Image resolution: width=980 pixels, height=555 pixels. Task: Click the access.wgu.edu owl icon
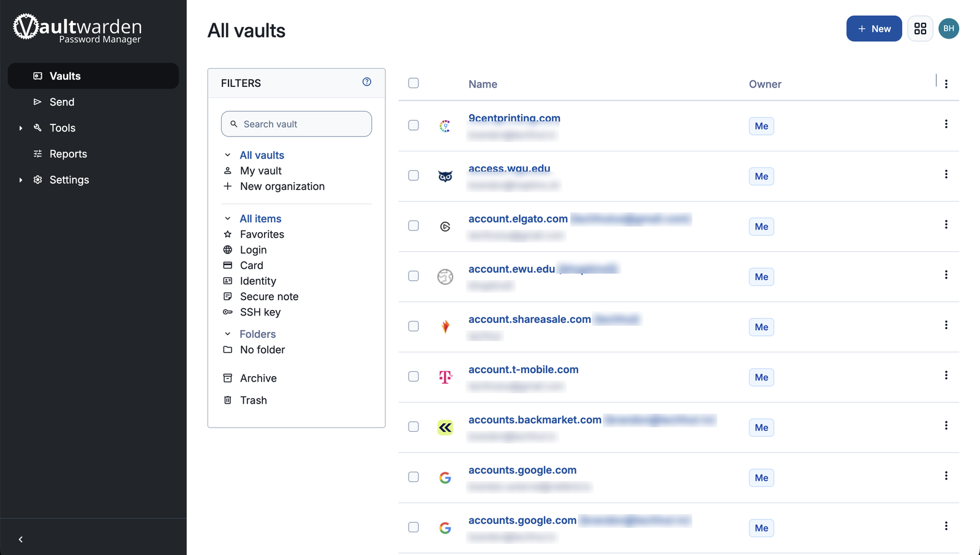pyautogui.click(x=445, y=176)
